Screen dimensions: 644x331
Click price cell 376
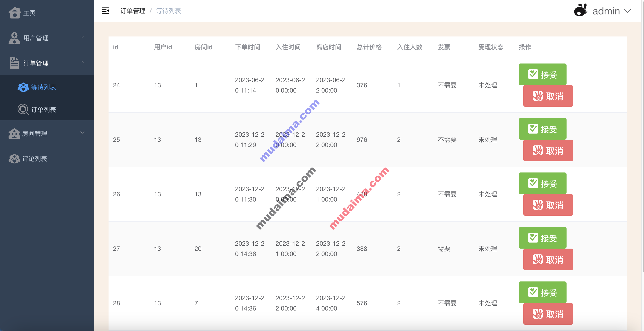[x=362, y=85]
